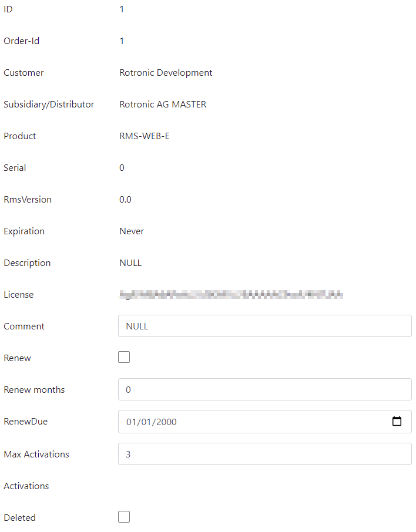
Task: Focus the Comment input field
Action: (265, 326)
